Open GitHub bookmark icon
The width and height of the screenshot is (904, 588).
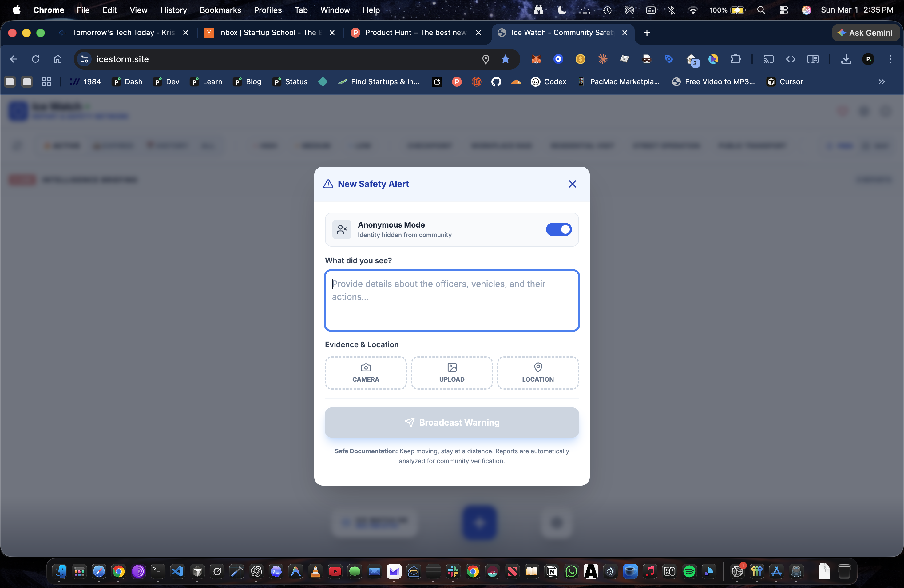pyautogui.click(x=496, y=82)
